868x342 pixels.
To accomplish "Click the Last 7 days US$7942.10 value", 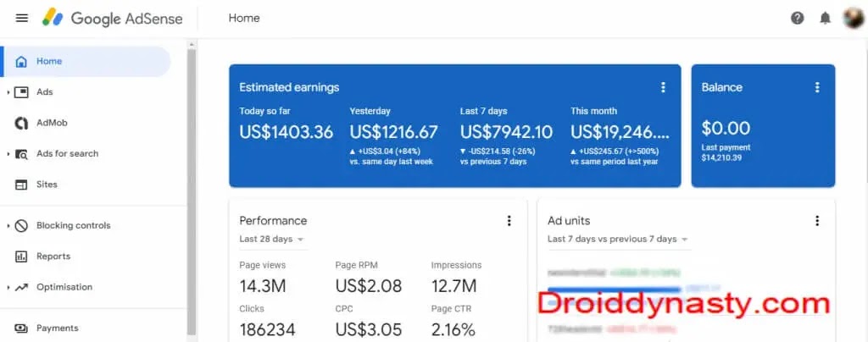I will tap(506, 133).
